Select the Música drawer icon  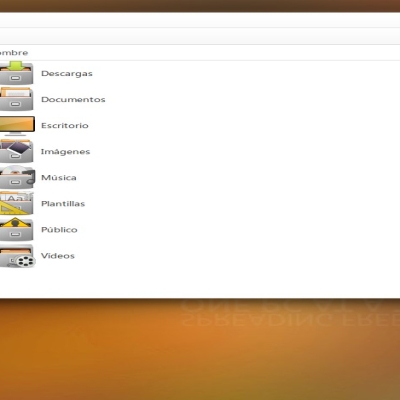point(17,177)
